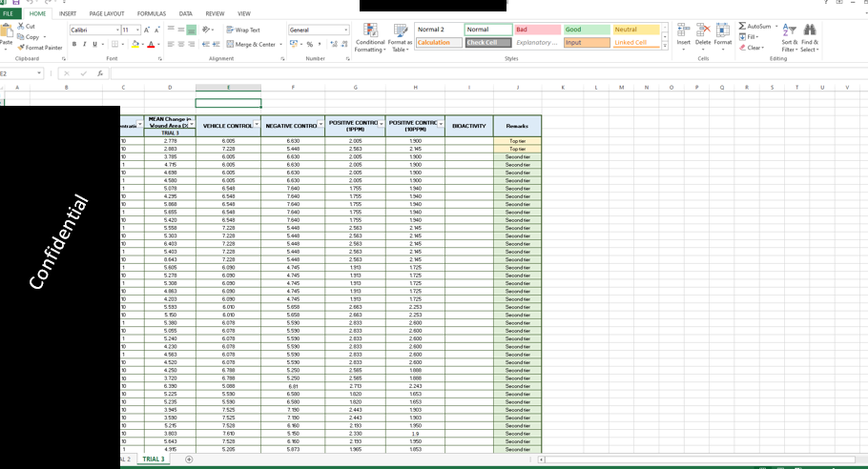Viewport: 868px width, 469px height.
Task: Open the General number format dropdown
Action: [x=346, y=30]
